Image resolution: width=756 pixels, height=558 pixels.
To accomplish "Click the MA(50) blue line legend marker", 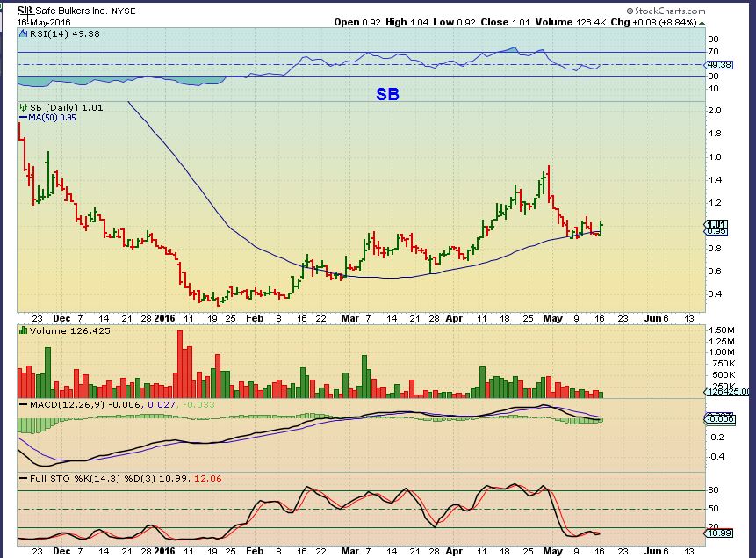I will [23, 117].
